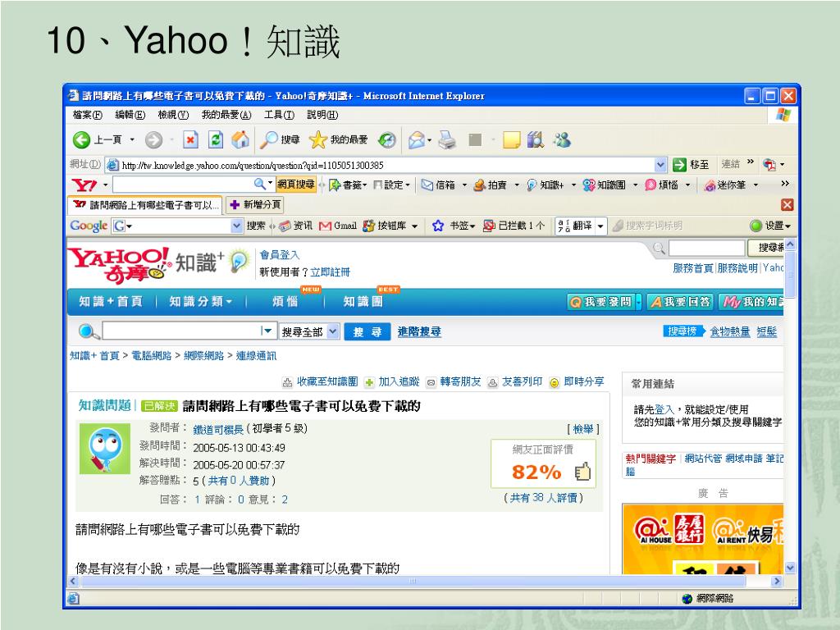Open Messenger people toolbar icon
Image resolution: width=840 pixels, height=630 pixels.
click(562, 140)
